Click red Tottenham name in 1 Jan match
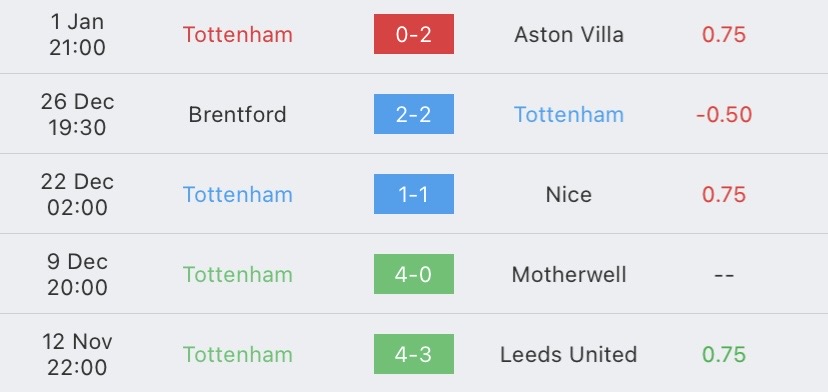 tap(238, 35)
